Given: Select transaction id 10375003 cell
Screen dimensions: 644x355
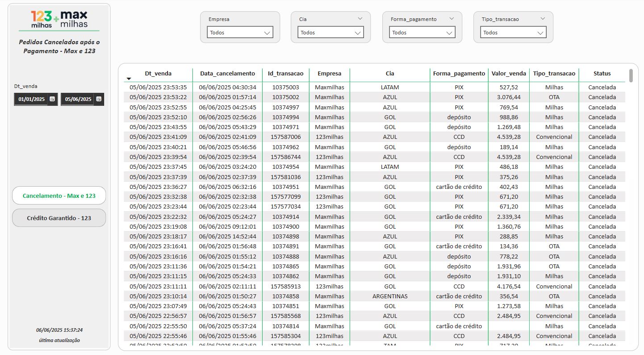Looking at the screenshot, I should pos(286,87).
